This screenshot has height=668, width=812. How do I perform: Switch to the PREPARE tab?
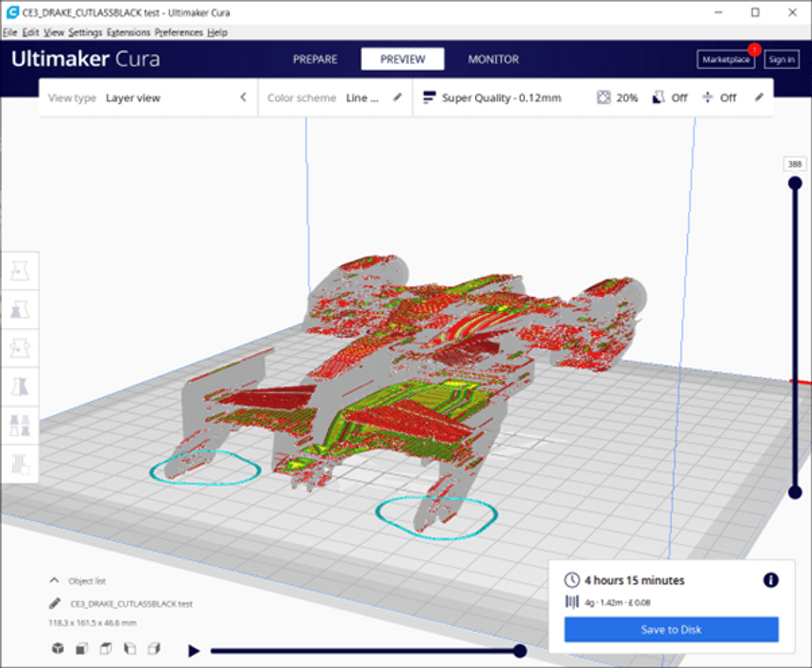click(315, 59)
